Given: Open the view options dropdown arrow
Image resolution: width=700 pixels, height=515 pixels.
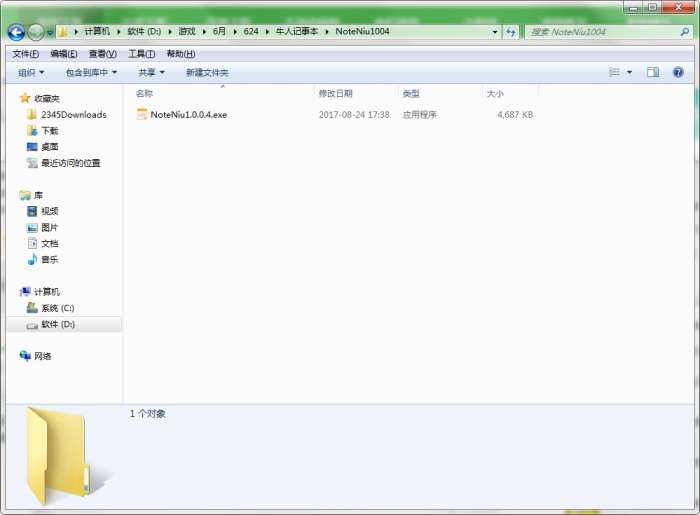Looking at the screenshot, I should tap(629, 72).
